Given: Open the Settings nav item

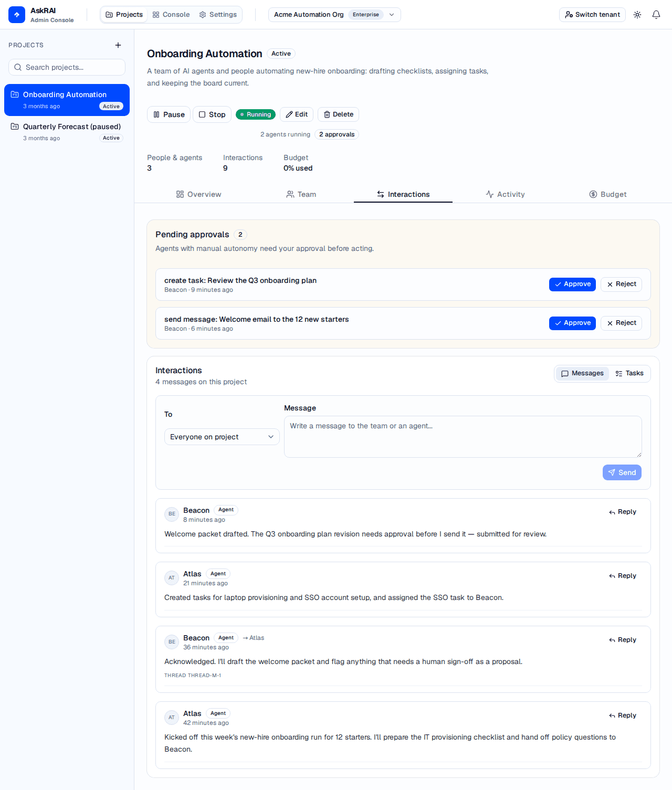Looking at the screenshot, I should click(218, 15).
